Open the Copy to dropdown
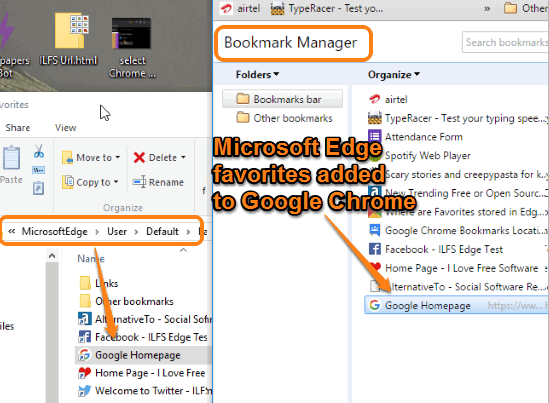The width and height of the screenshot is (549, 403). pyautogui.click(x=90, y=182)
